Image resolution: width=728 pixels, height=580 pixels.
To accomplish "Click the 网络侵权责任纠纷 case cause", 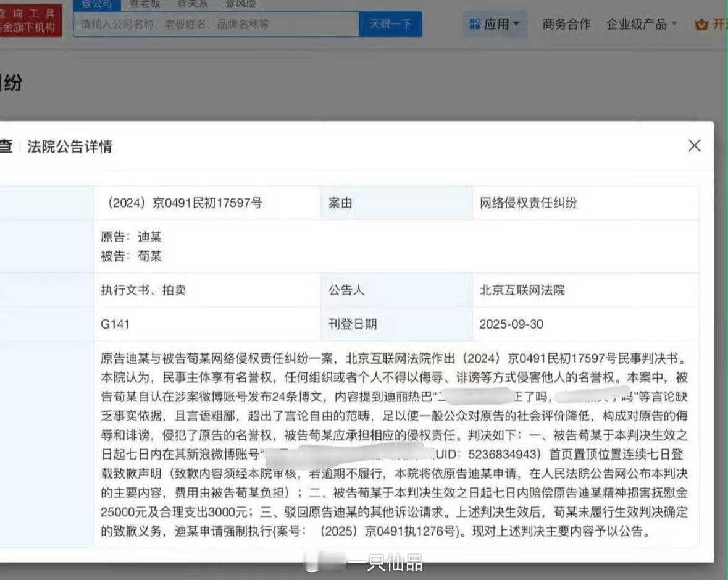I will (529, 203).
